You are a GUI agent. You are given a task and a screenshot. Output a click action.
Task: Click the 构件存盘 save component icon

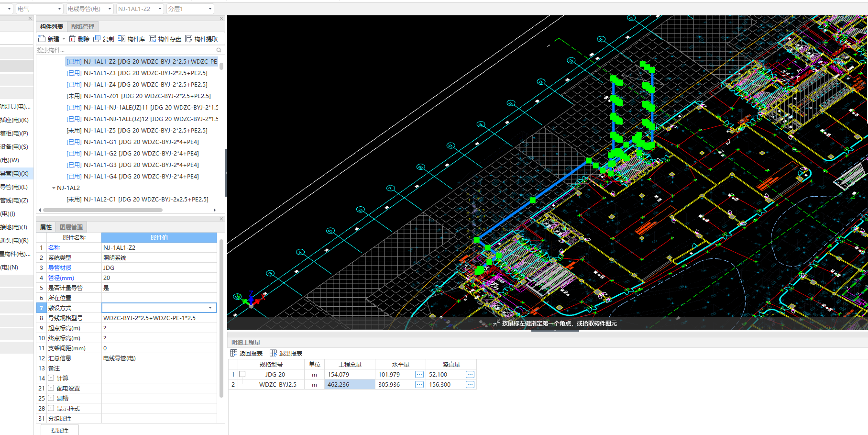153,39
